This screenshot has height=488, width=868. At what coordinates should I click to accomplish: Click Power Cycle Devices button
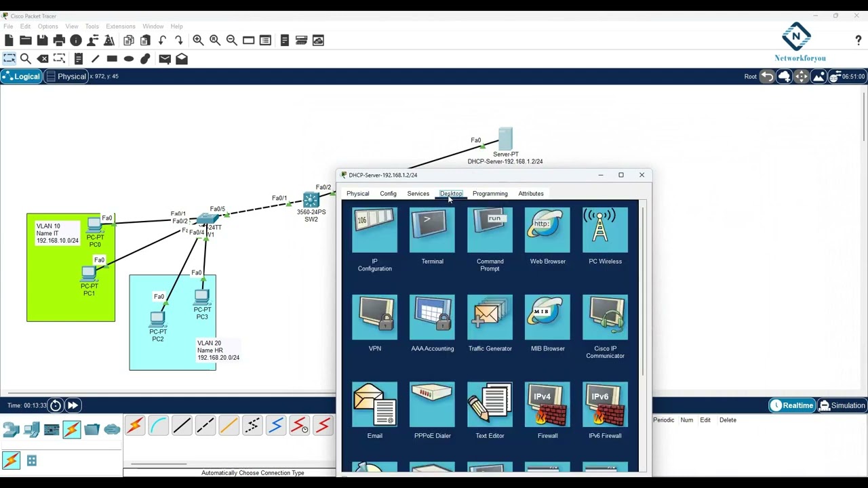[56, 405]
